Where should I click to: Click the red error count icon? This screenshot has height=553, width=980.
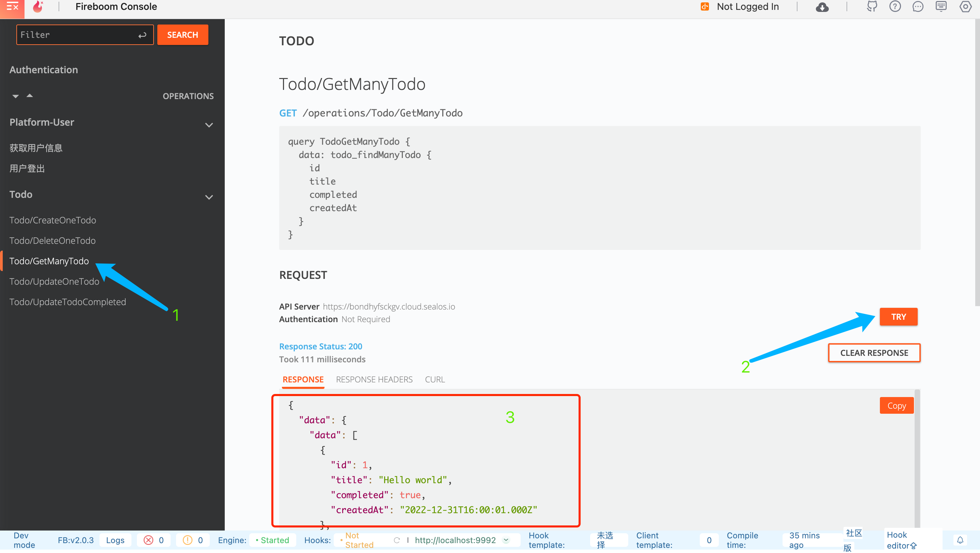[x=148, y=540]
